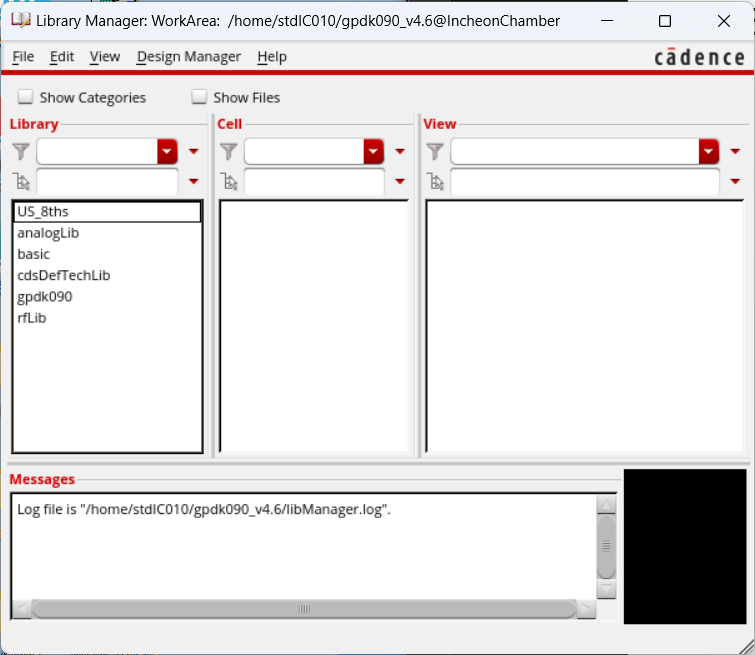Click the Library Manager book icon in title bar
Image resolution: width=755 pixels, height=655 pixels.
pos(21,21)
